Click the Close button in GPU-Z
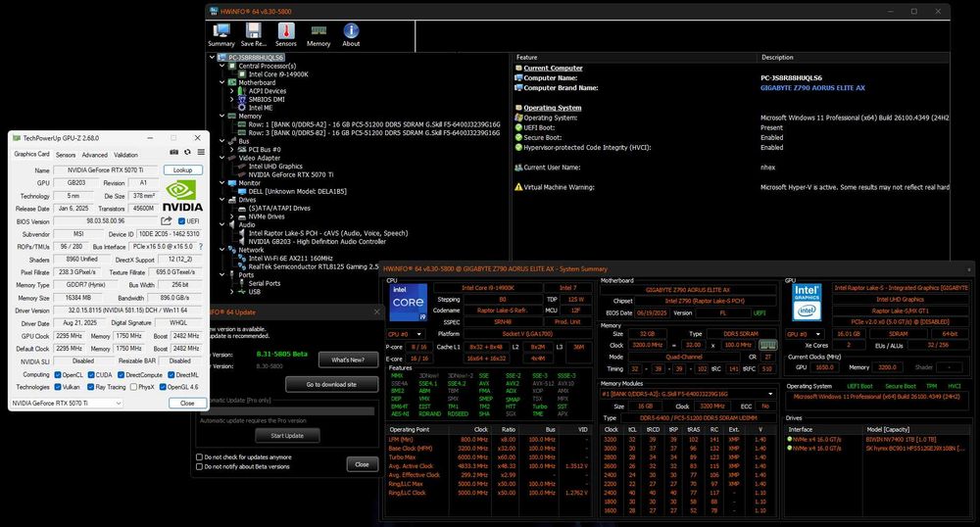 click(187, 404)
